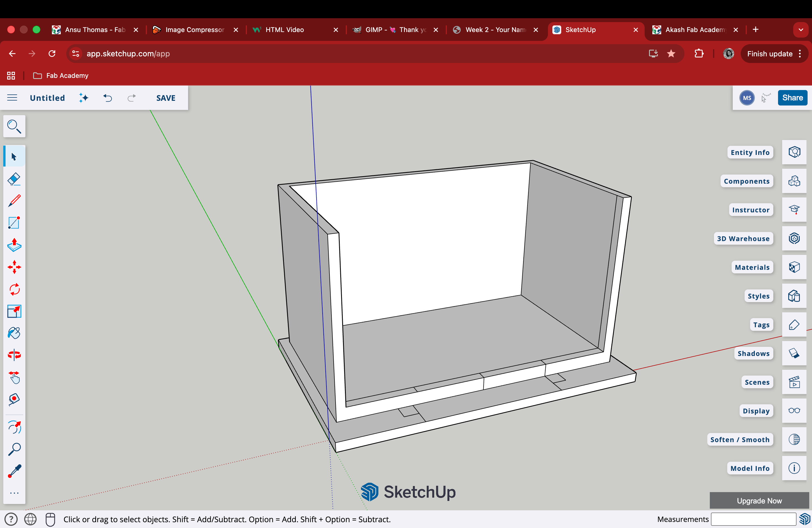This screenshot has width=812, height=528.
Task: Open the Materials panel icon
Action: (x=794, y=267)
